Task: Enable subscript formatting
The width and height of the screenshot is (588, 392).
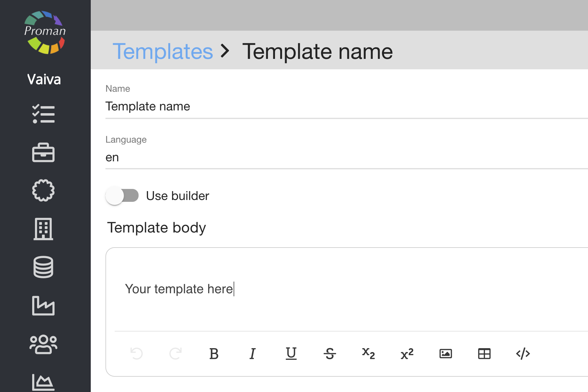Action: coord(368,354)
